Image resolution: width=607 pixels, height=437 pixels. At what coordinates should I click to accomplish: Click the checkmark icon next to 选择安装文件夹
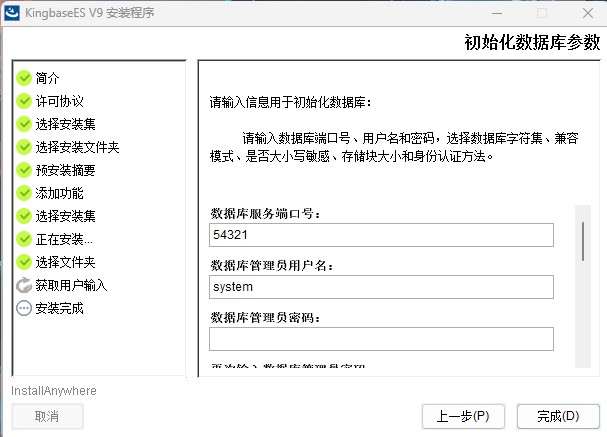[x=24, y=147]
